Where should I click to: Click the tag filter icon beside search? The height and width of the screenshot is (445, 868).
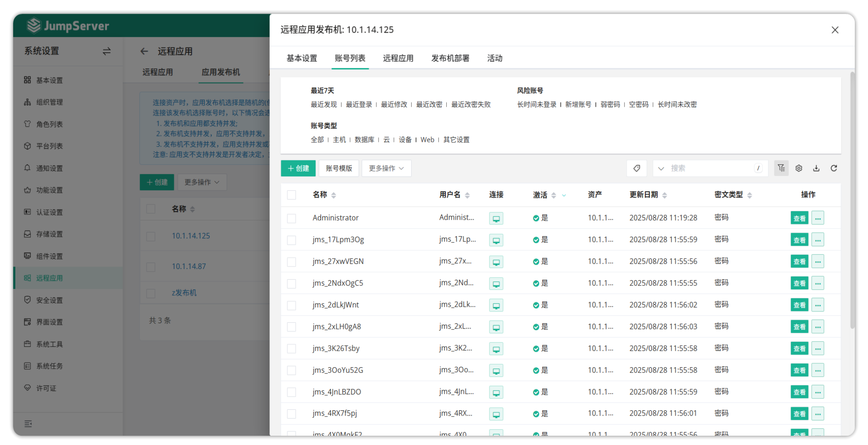click(x=636, y=168)
